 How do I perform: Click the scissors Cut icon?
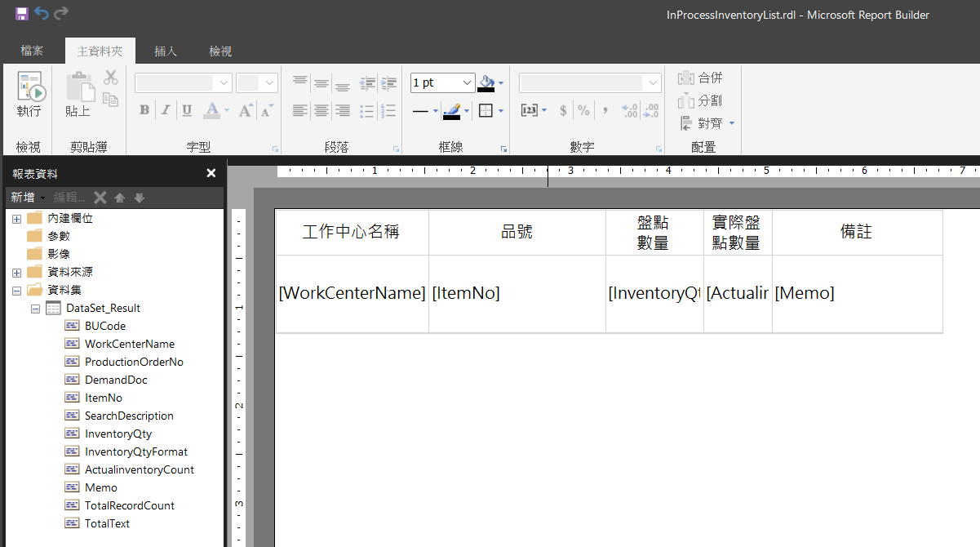pyautogui.click(x=111, y=78)
